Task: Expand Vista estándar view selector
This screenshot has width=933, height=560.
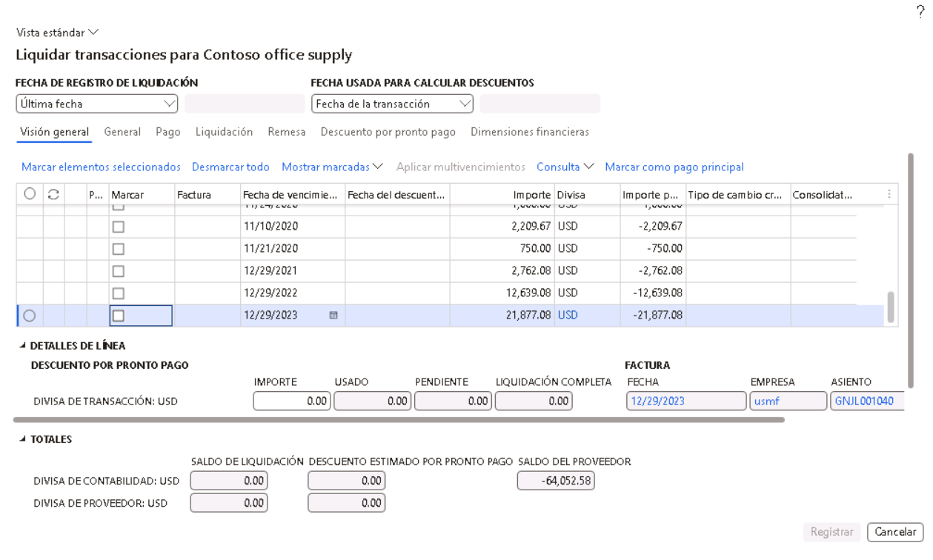Action: (x=56, y=33)
